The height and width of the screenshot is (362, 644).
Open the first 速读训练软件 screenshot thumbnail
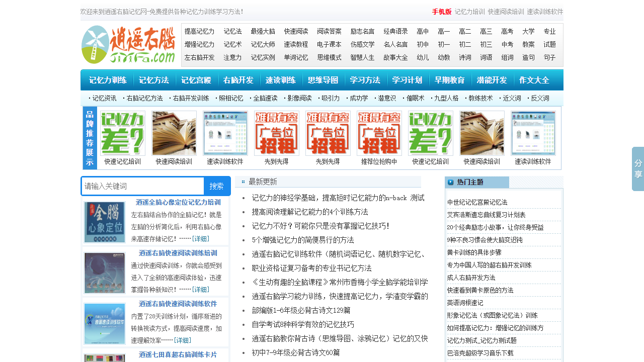(225, 133)
